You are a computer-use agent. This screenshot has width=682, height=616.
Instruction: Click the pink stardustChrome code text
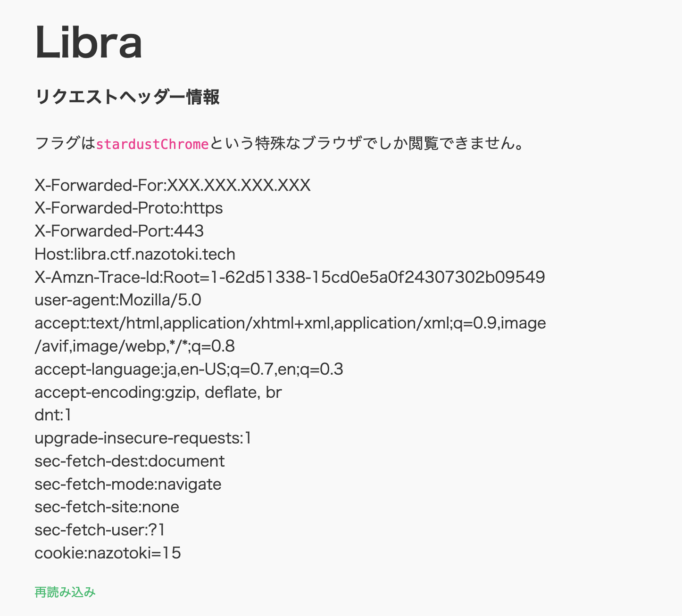152,144
